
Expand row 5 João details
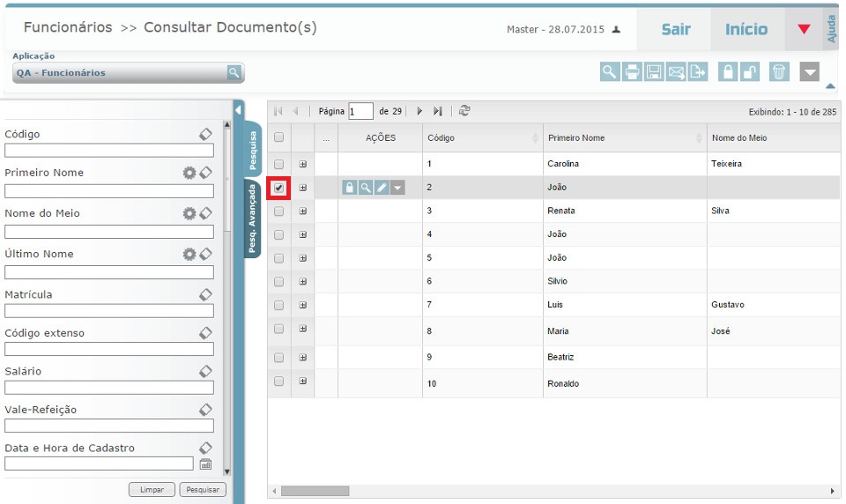coord(302,258)
